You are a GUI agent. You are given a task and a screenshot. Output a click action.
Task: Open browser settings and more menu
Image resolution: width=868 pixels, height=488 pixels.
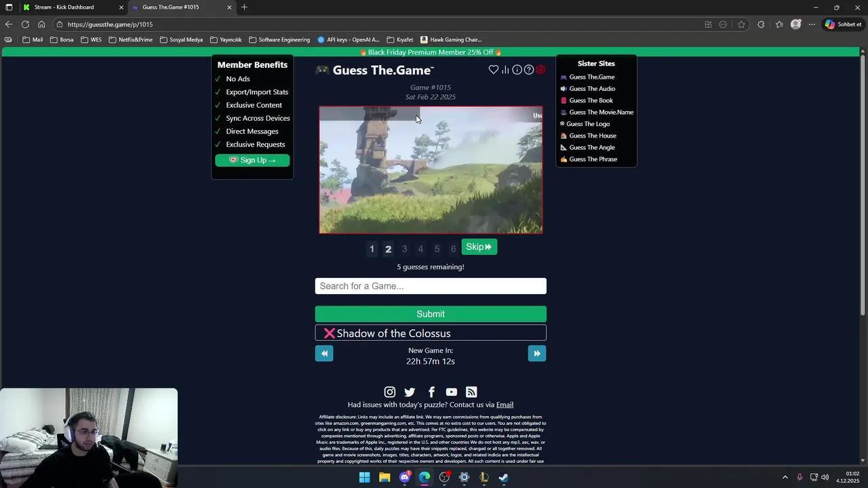[812, 24]
